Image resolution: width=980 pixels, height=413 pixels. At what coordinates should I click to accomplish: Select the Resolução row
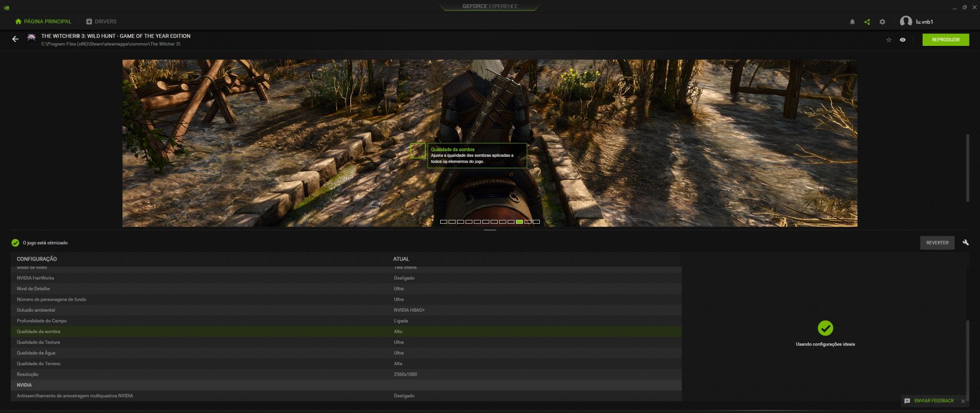346,374
